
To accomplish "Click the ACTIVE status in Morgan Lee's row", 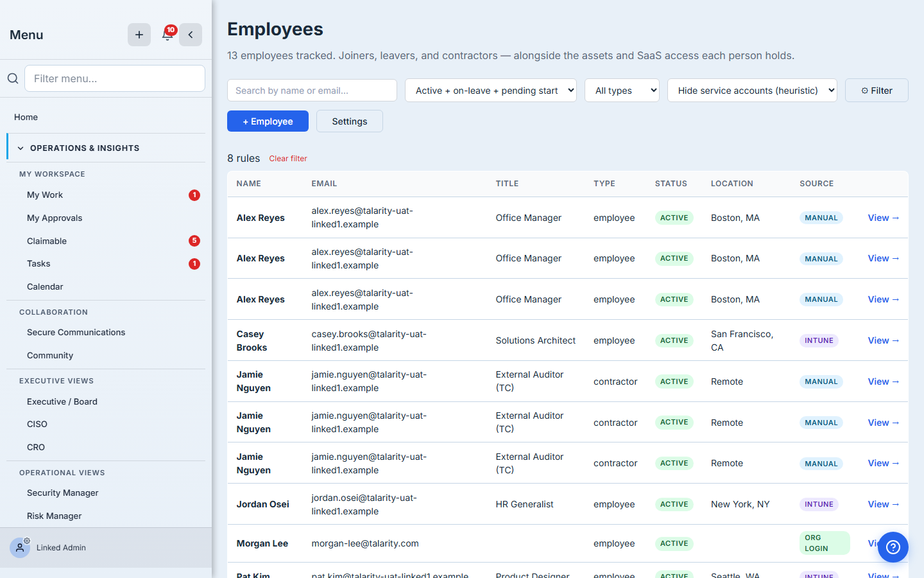I will [x=674, y=543].
